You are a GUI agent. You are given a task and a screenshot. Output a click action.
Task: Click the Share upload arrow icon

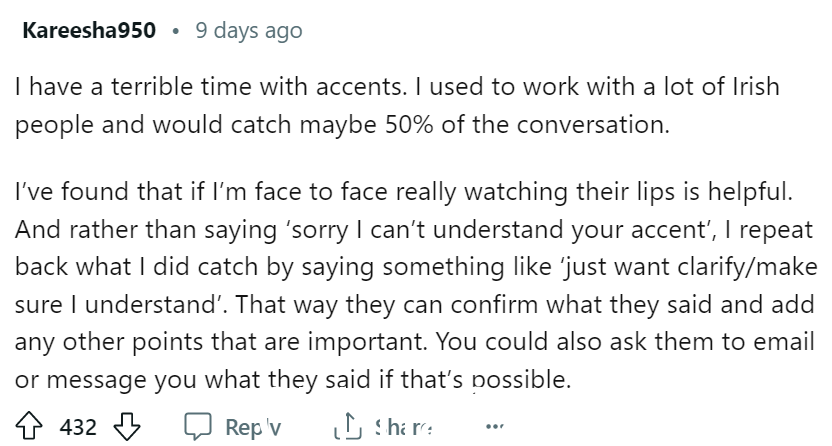348,426
